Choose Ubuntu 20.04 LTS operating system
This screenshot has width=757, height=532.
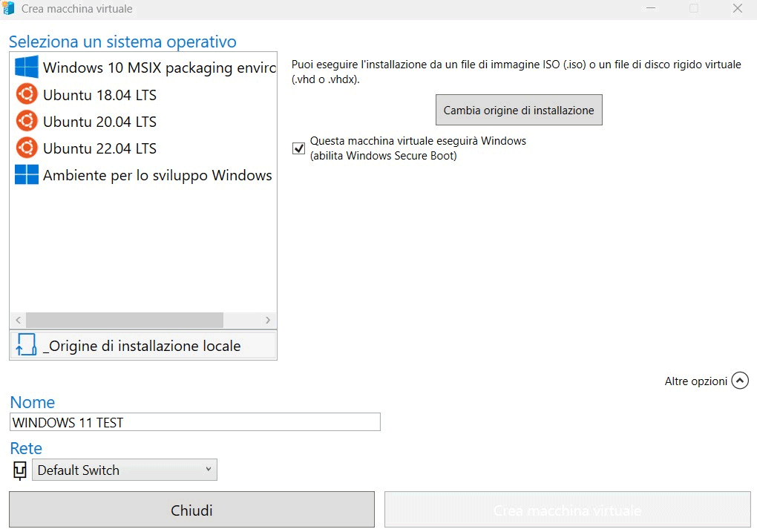(143, 121)
